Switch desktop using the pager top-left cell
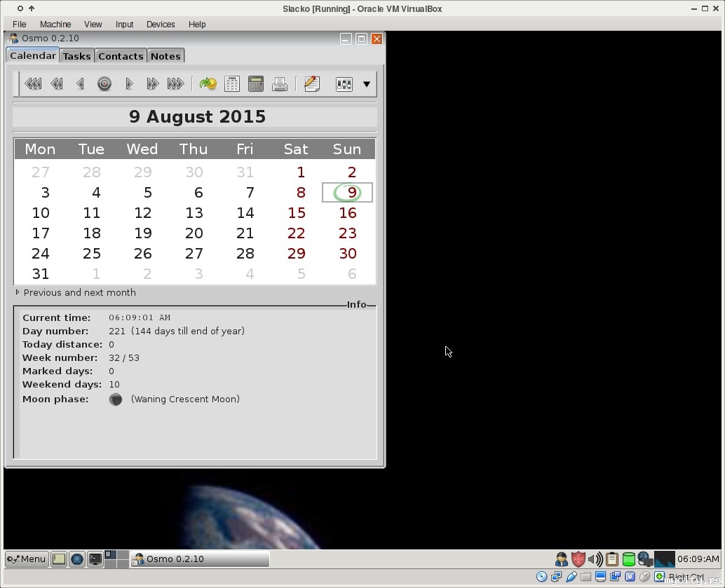The width and height of the screenshot is (725, 588). (x=111, y=555)
